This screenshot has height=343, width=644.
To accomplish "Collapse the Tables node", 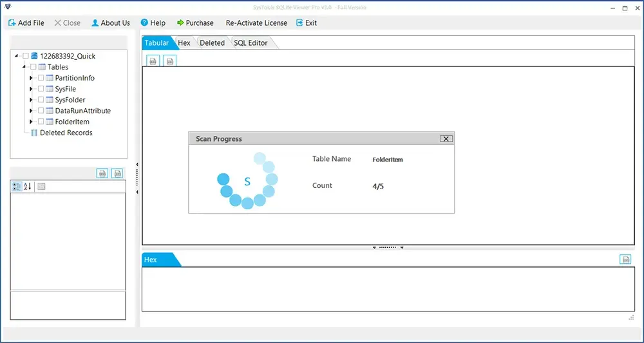I will tap(24, 67).
